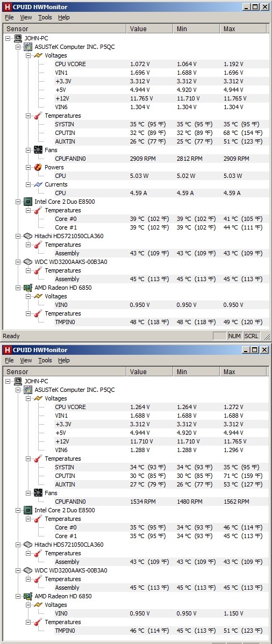Open Tools menu in the 2909 RPM window

click(45, 17)
